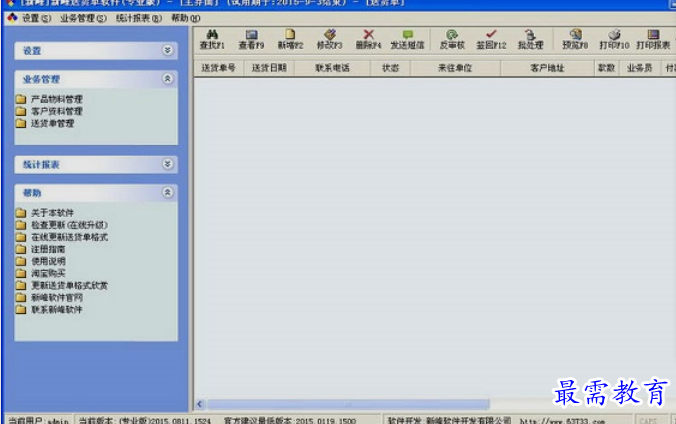This screenshot has width=676, height=424.
Task: Click the 打印报表 print report icon
Action: click(653, 35)
